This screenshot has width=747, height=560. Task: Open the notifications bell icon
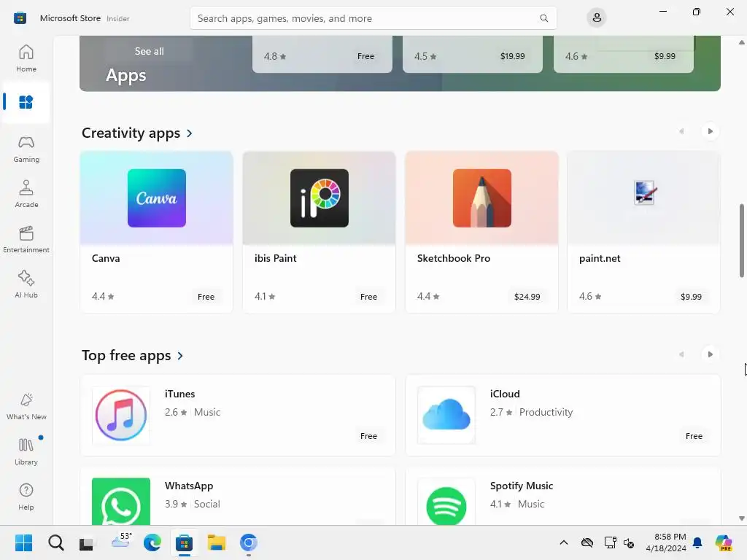tap(697, 542)
